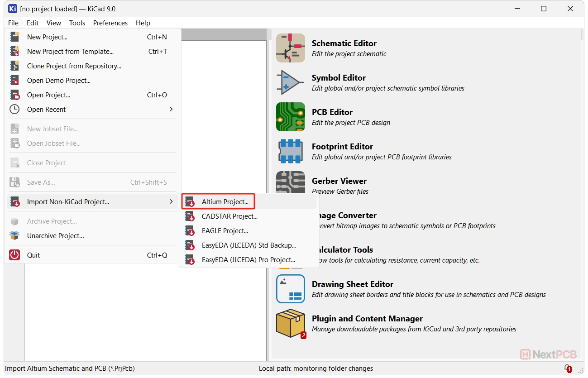Select Altium Project import option
The height and width of the screenshot is (378, 588).
[x=225, y=202]
